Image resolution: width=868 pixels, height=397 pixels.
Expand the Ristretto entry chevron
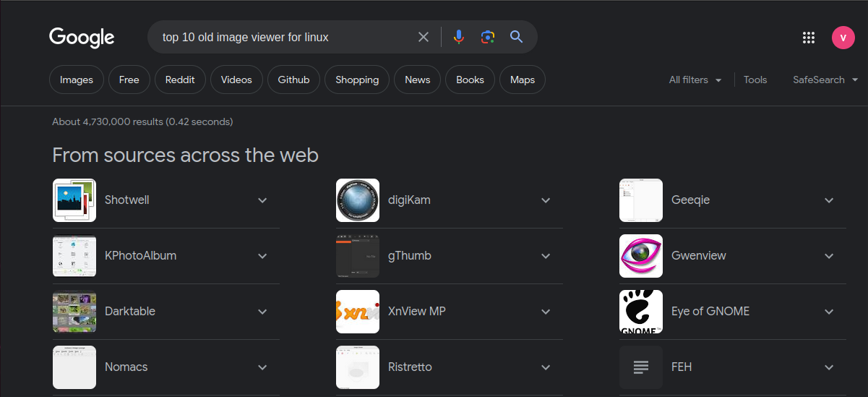[x=546, y=367]
